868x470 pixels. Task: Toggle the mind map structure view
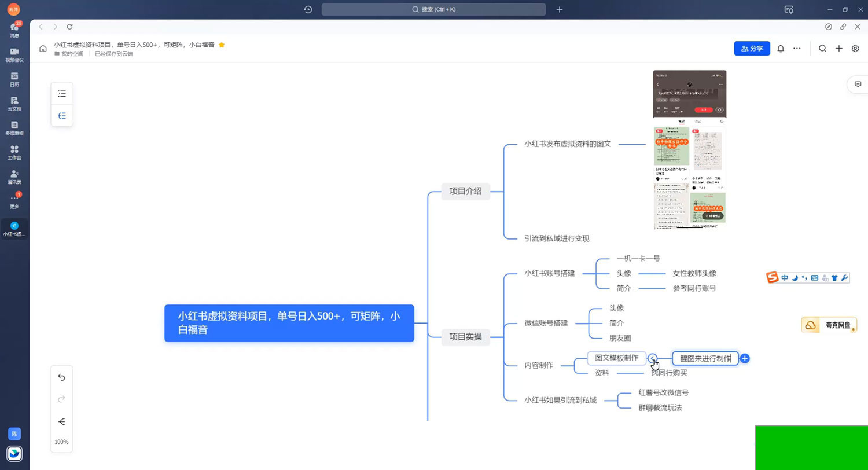tap(62, 116)
